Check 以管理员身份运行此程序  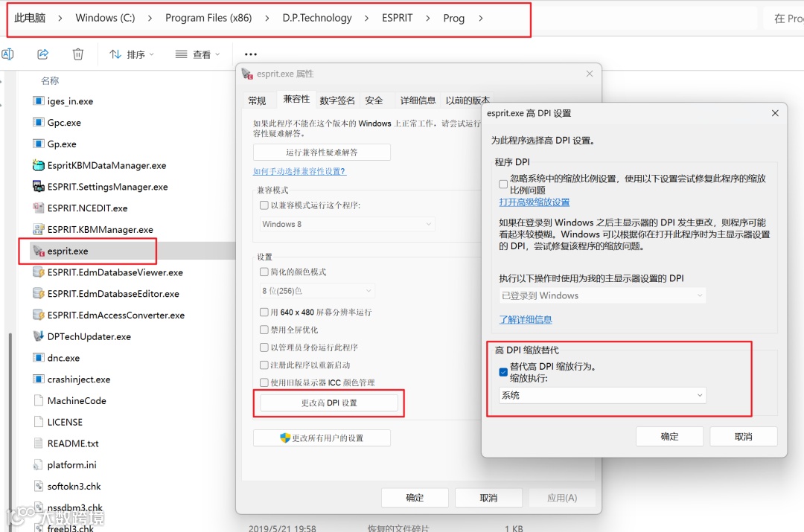264,347
